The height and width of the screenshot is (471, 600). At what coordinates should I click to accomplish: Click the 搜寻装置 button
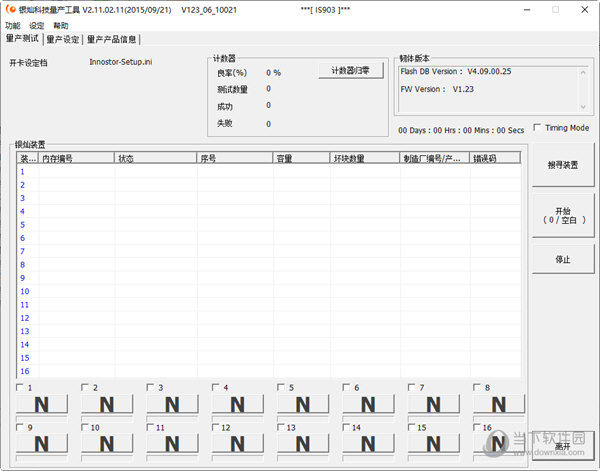563,165
